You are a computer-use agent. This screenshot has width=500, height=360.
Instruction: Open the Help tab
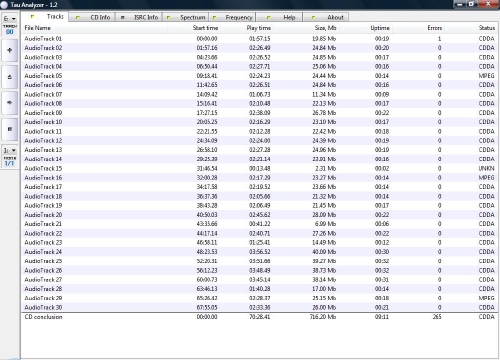279,17
